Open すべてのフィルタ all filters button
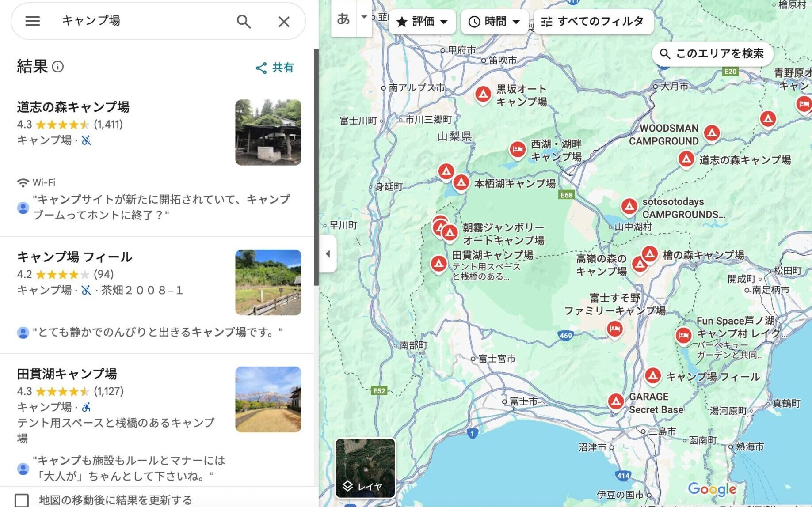812x507 pixels. tap(593, 21)
